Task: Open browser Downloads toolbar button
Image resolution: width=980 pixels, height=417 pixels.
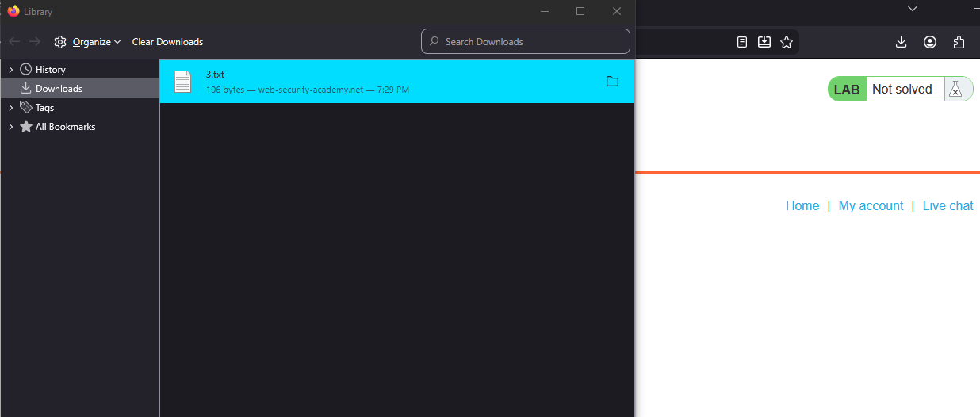Action: point(902,42)
